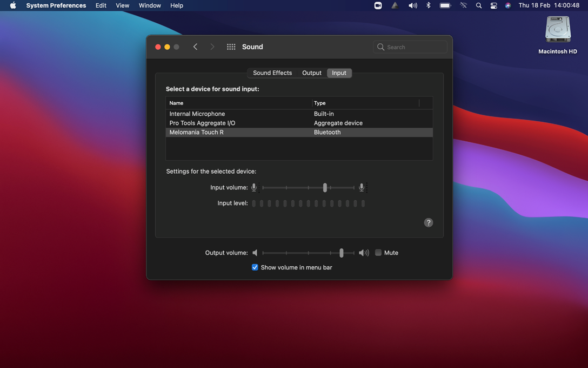Uncheck Show volume in menu bar

[x=255, y=267]
